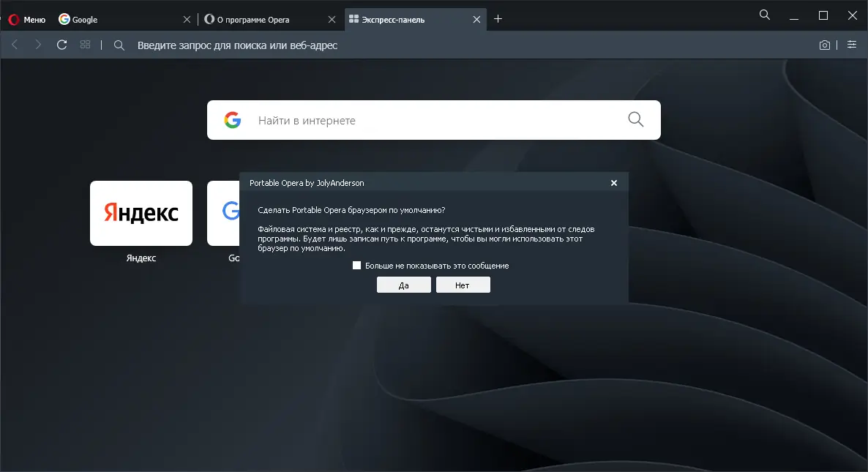Click the Portable Opera by JolyAnderson title
Image resolution: width=868 pixels, height=472 pixels.
pyautogui.click(x=307, y=183)
